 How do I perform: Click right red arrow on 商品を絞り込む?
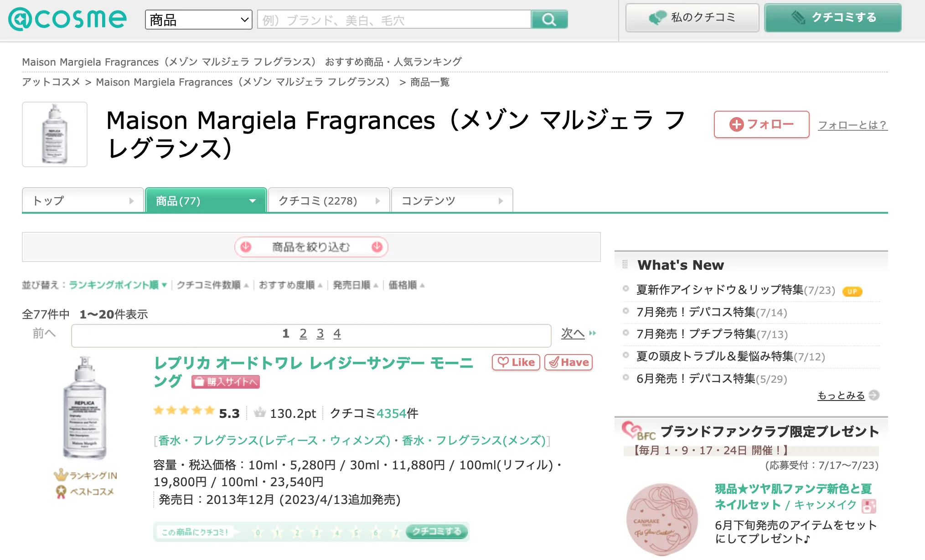click(x=377, y=247)
